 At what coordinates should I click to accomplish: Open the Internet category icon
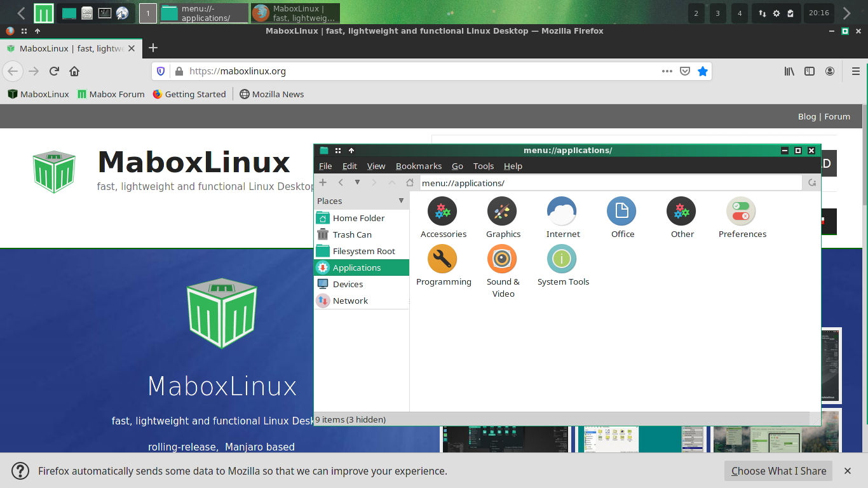click(x=562, y=211)
